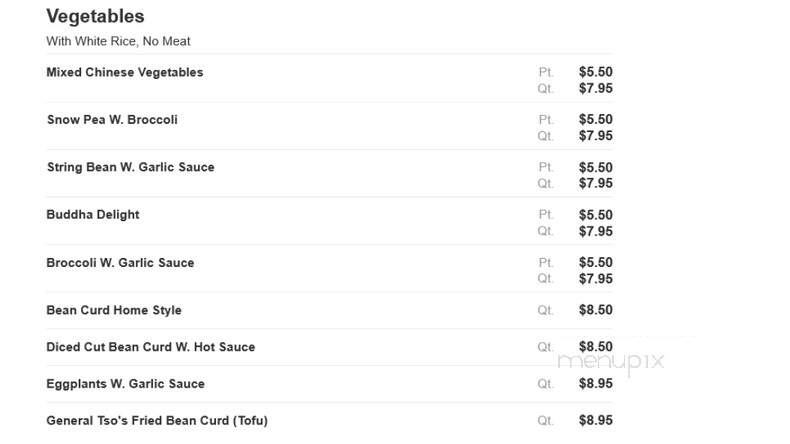Choose Eggplants W. Garlic Sauce
The height and width of the screenshot is (444, 790).
point(125,384)
